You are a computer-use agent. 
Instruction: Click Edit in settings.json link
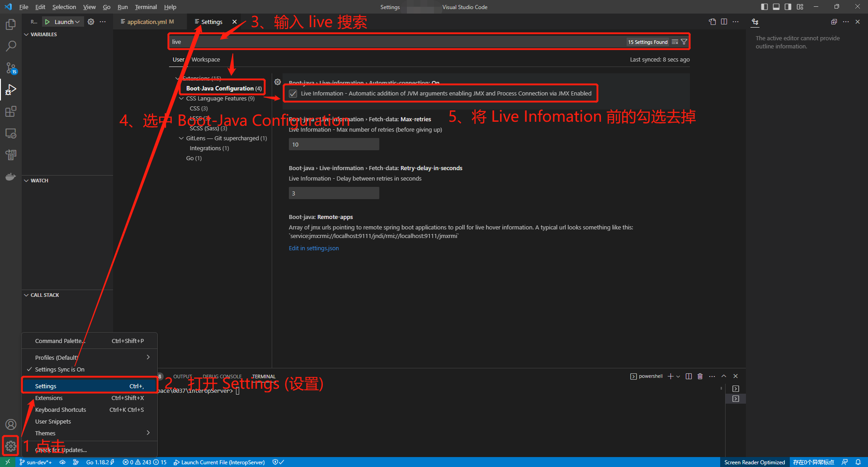coord(314,248)
